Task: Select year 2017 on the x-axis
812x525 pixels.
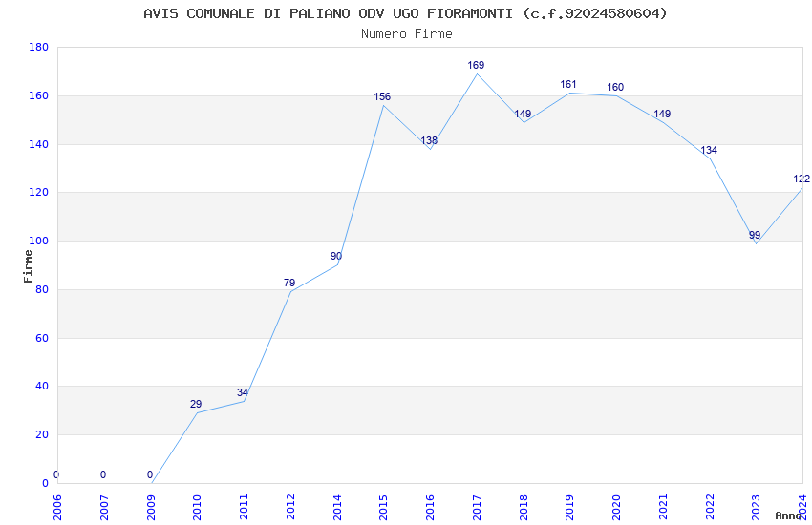Action: (477, 507)
